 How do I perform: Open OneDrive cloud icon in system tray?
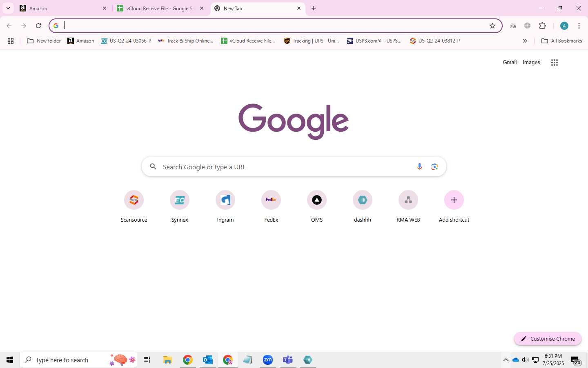(516, 360)
